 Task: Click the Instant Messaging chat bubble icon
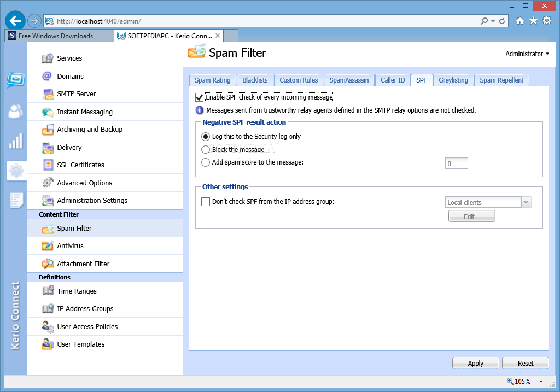click(x=48, y=112)
